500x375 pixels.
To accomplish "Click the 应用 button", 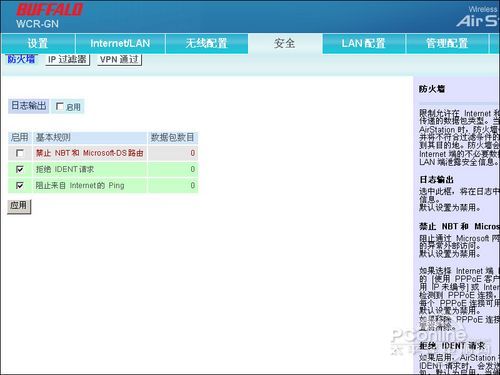I will point(19,206).
